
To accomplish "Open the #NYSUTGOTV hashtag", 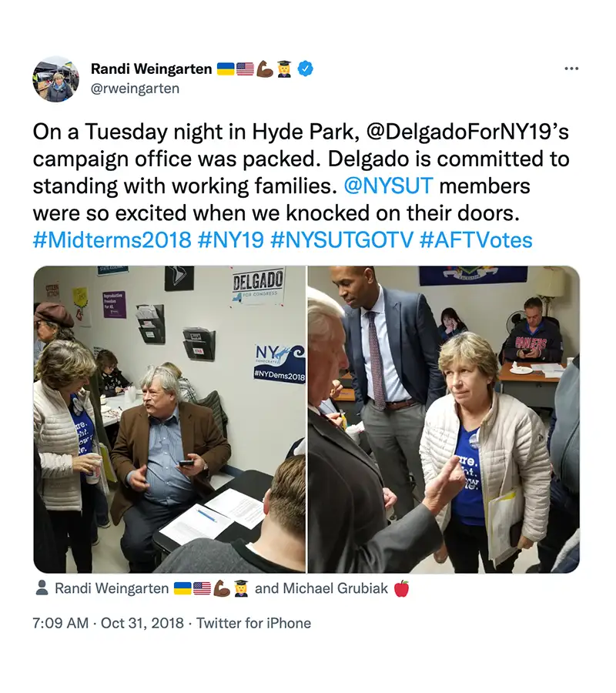I will 342,240.
